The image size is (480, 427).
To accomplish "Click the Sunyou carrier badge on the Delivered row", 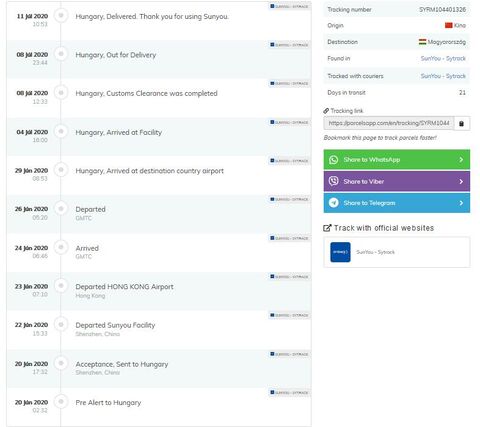I will click(289, 6).
